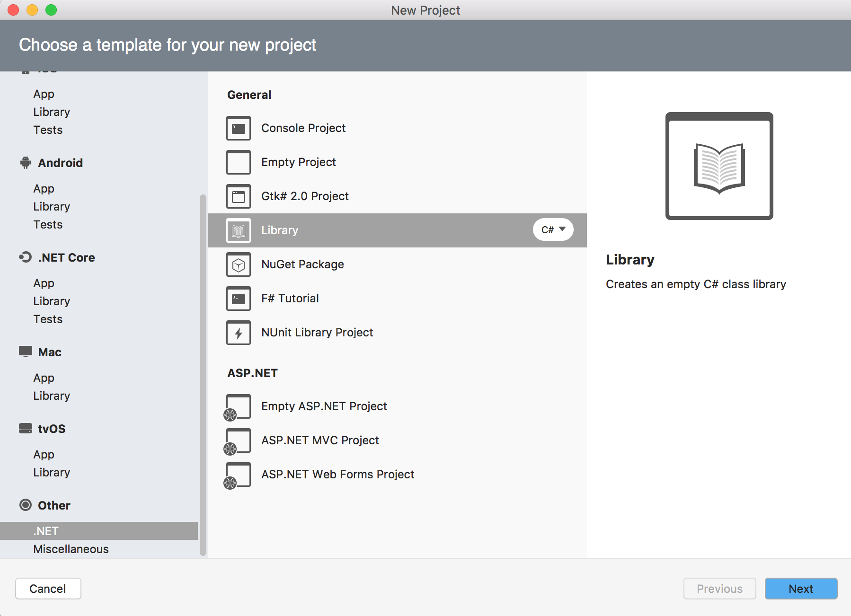Open the C# language dropdown
This screenshot has height=616, width=851.
pyautogui.click(x=553, y=230)
